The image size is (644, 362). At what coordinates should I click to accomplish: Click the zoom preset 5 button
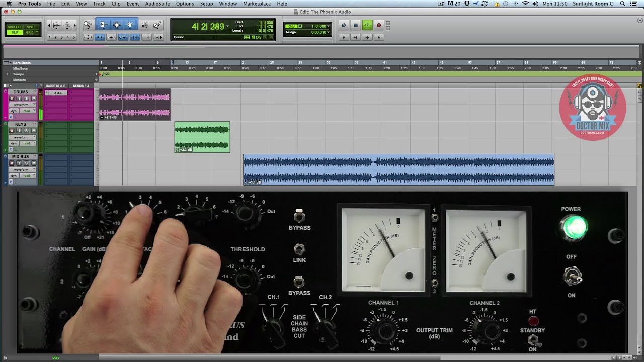pyautogui.click(x=74, y=37)
